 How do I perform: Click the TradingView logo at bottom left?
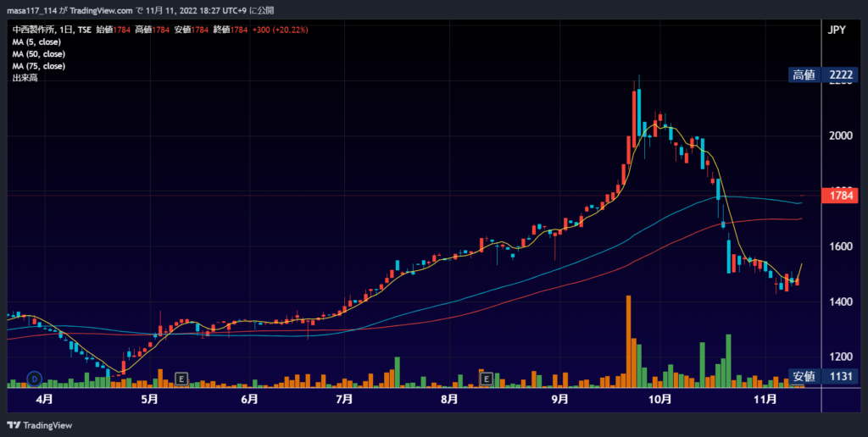[39, 425]
